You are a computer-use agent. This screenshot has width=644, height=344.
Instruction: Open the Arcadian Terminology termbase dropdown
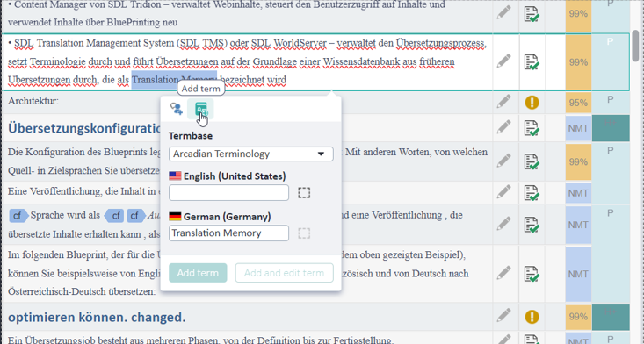(251, 154)
